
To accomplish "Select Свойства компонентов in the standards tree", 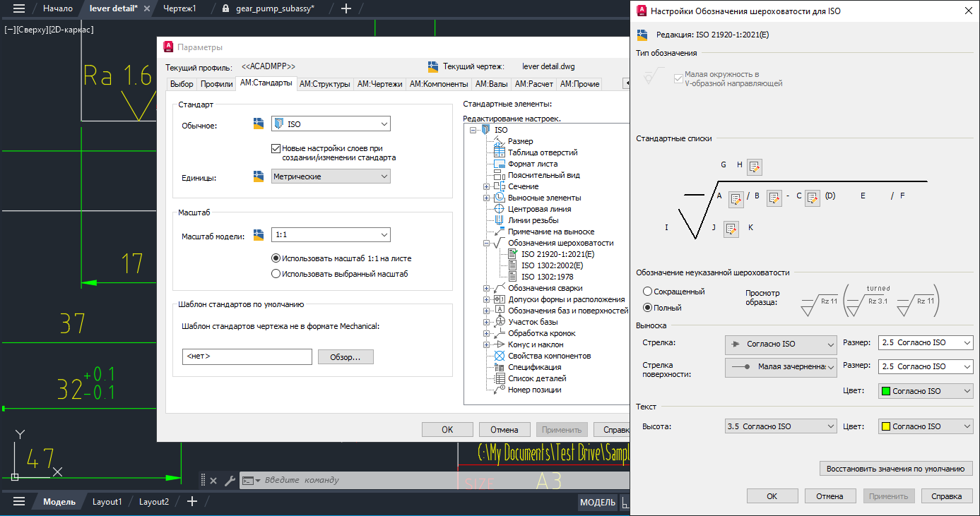I will pos(549,356).
